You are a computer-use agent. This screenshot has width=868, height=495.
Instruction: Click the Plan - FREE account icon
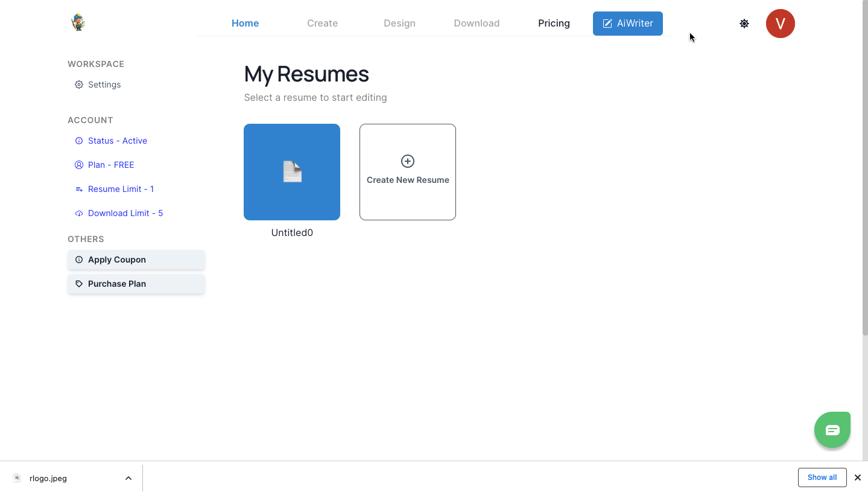pyautogui.click(x=79, y=164)
